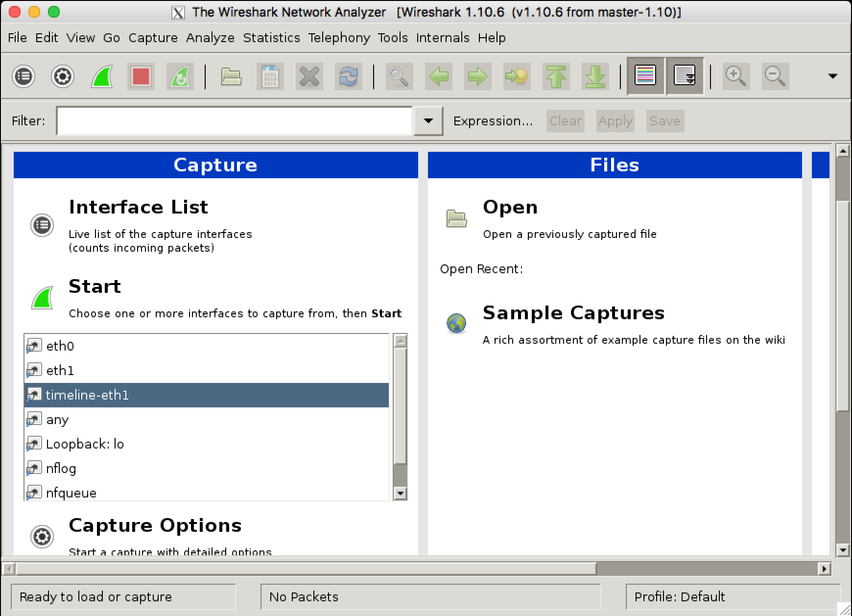Reload the capture file toolbar icon

[349, 76]
